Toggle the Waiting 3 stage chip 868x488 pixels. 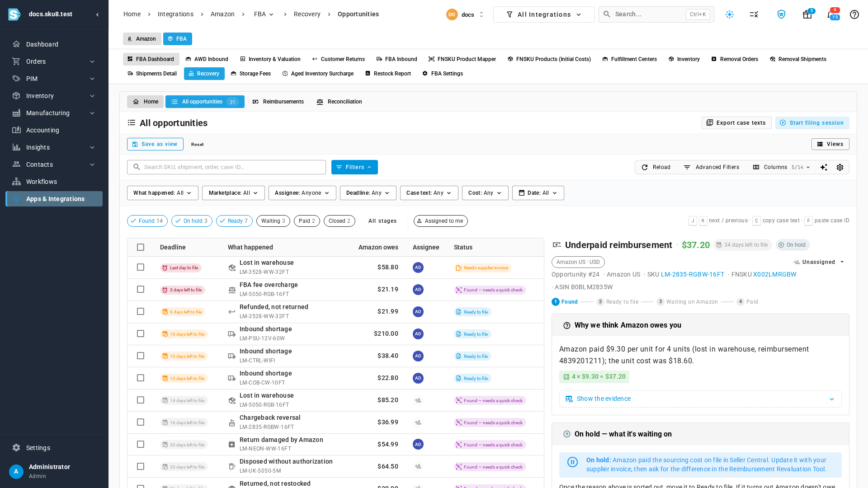273,221
